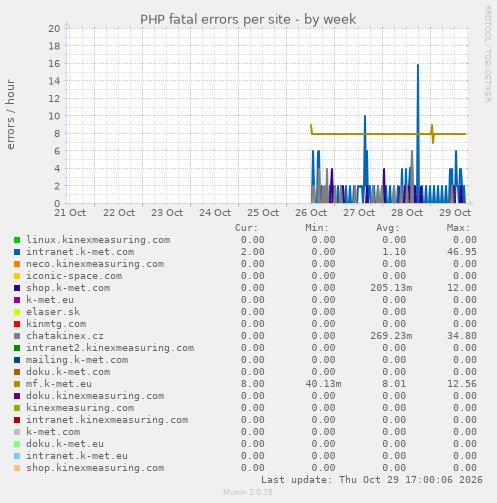Click the yellow iconic-space.com legend swatch

tap(17, 276)
